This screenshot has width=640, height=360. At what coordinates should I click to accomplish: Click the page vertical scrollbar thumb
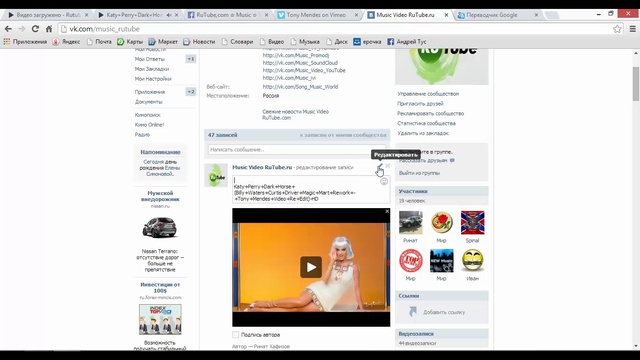coord(636,84)
